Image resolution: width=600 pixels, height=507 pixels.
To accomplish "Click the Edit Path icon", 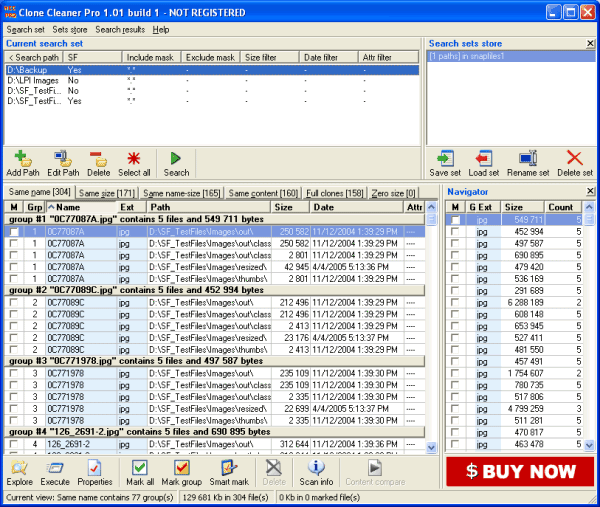I will click(x=62, y=158).
